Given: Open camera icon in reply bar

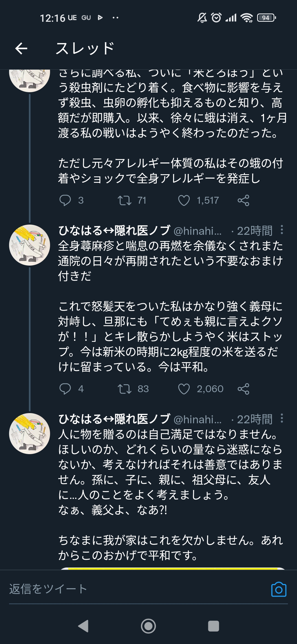Looking at the screenshot, I should pos(279,589).
